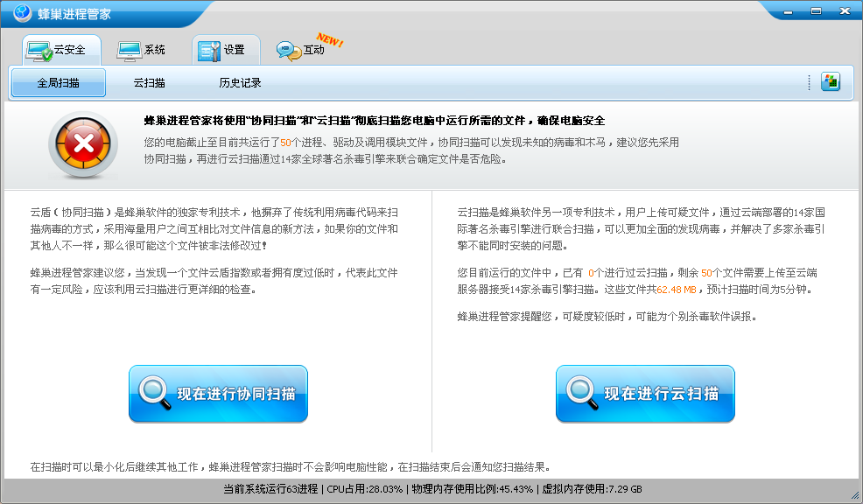Viewport: 863px width, 504px height.
Task: Open the 云安全 tab
Action: (x=61, y=50)
